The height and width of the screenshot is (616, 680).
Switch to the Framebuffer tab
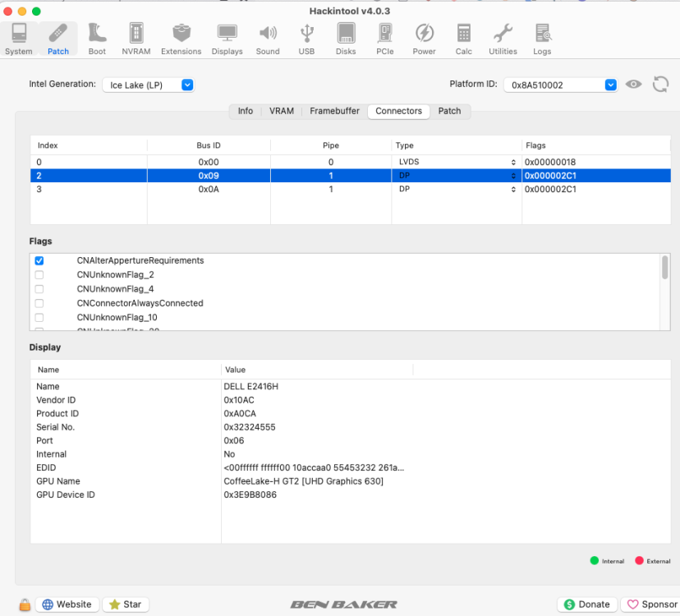coord(334,111)
